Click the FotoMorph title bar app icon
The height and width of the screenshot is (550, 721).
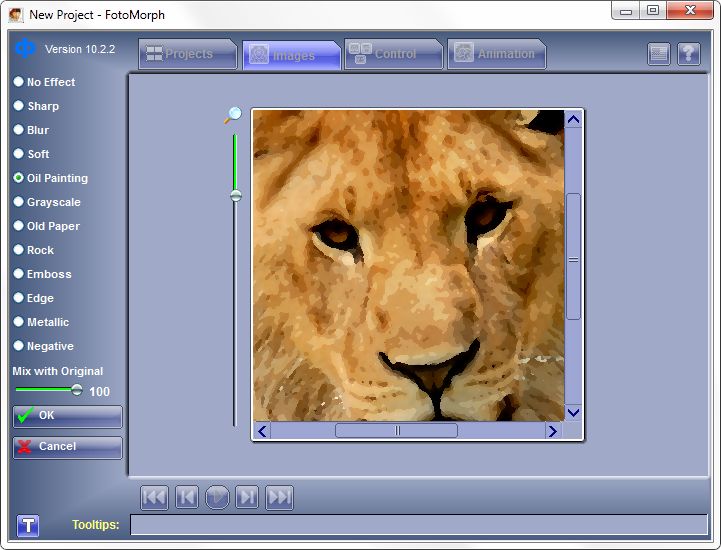point(16,15)
